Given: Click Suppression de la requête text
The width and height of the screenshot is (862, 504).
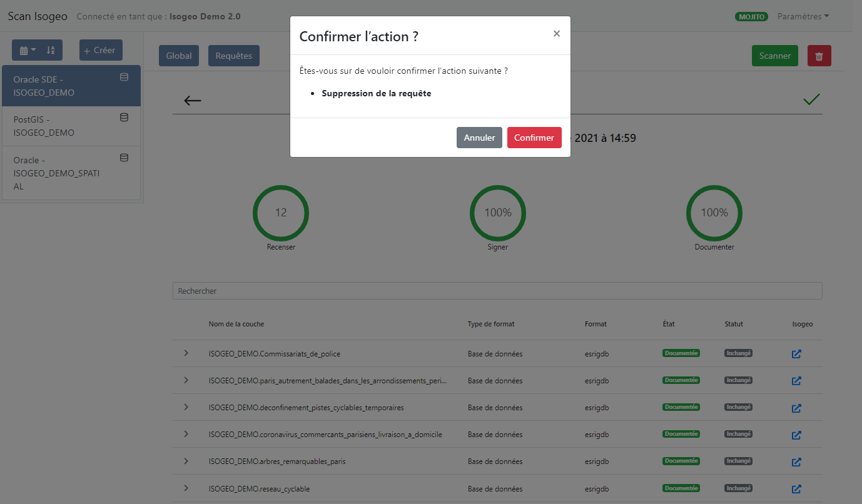Looking at the screenshot, I should click(377, 94).
